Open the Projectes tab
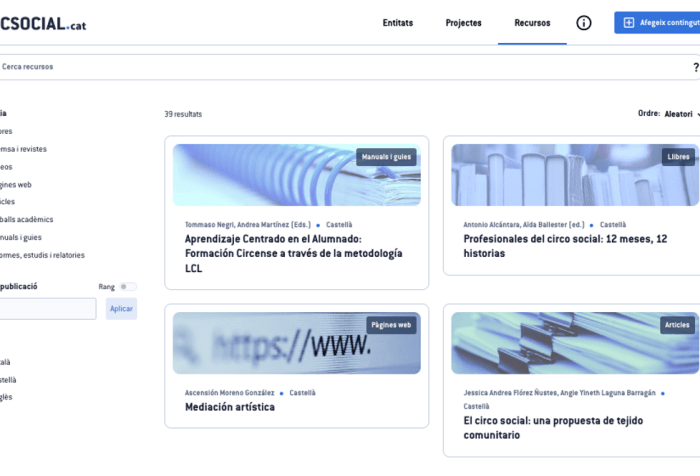 [x=463, y=23]
